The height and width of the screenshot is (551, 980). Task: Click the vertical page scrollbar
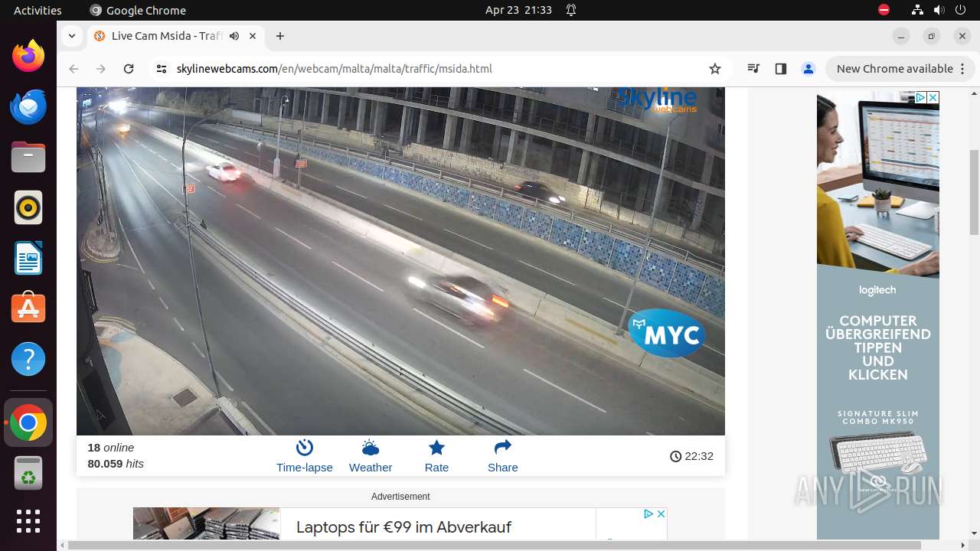974,191
